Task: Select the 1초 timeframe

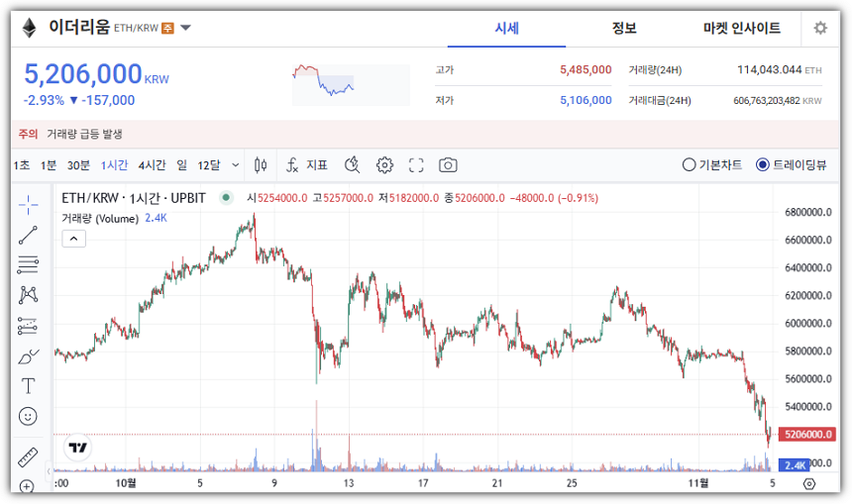Action: point(22,165)
